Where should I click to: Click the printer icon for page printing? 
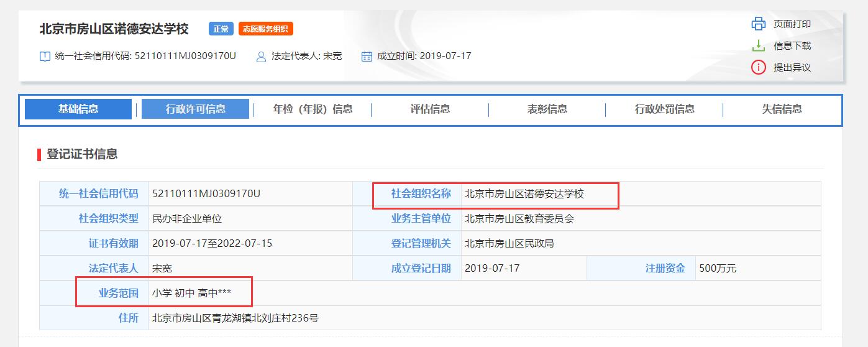click(x=758, y=24)
